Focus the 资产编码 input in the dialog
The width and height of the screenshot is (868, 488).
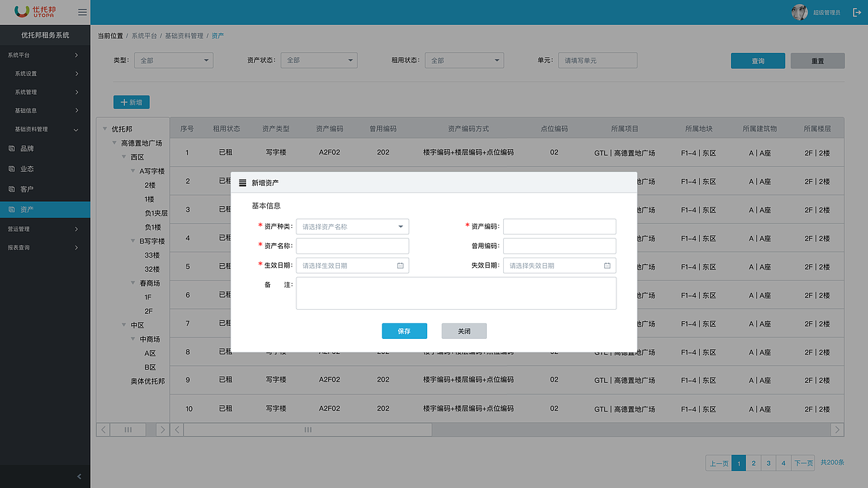tap(559, 227)
